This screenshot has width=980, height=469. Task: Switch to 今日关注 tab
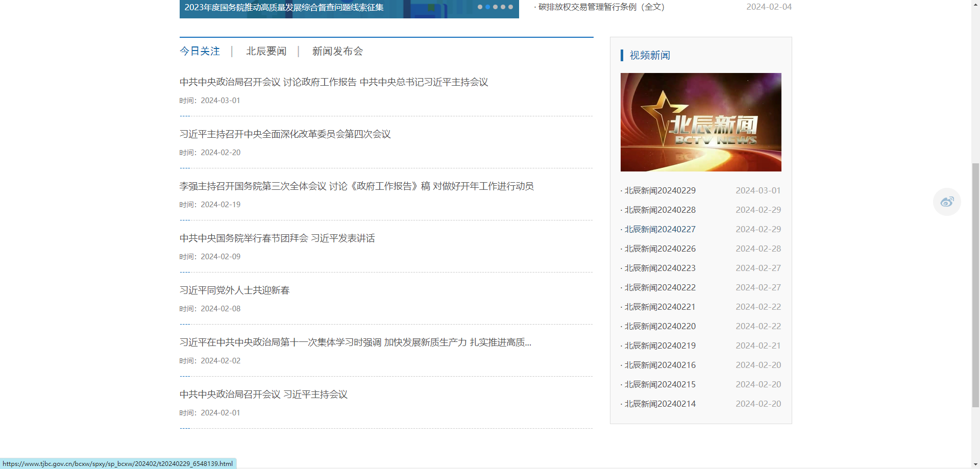200,51
